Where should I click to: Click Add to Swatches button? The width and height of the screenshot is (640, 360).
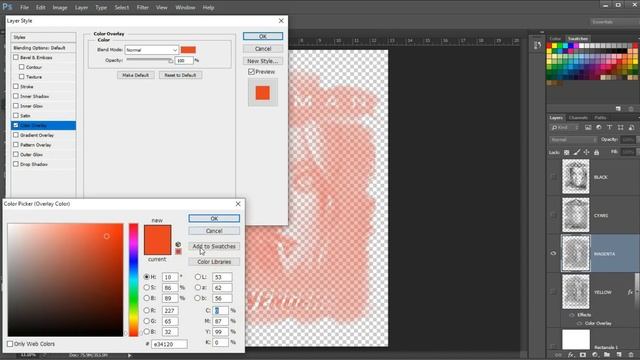(x=214, y=246)
